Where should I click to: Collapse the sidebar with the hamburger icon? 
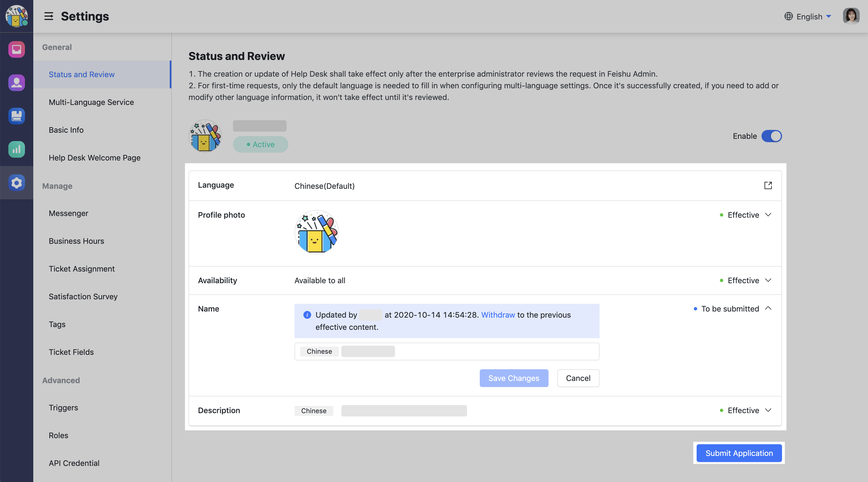(49, 16)
